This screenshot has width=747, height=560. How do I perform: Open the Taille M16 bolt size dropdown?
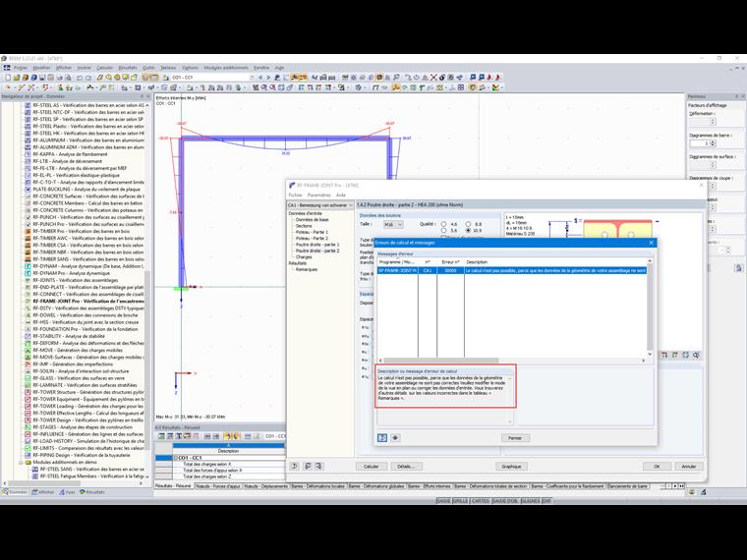393,224
